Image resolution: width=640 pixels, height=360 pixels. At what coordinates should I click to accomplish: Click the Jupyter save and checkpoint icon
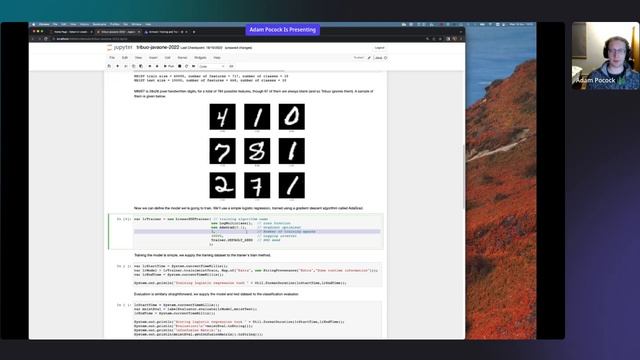tap(109, 66)
